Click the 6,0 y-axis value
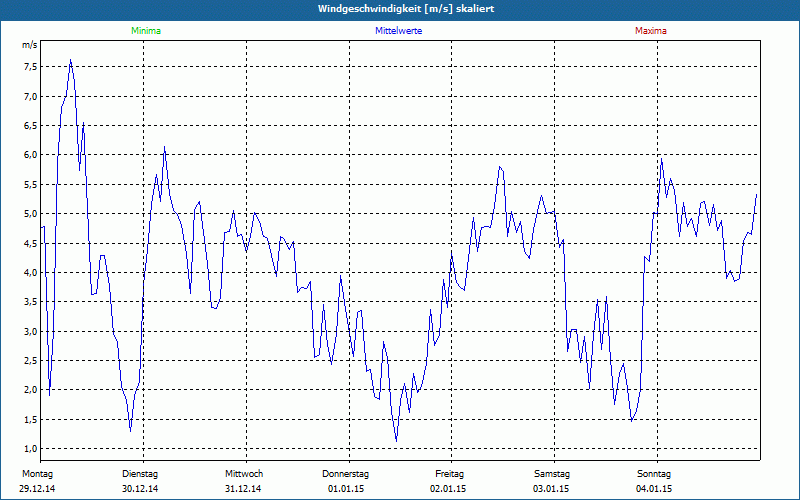The image size is (800, 500). pyautogui.click(x=30, y=155)
